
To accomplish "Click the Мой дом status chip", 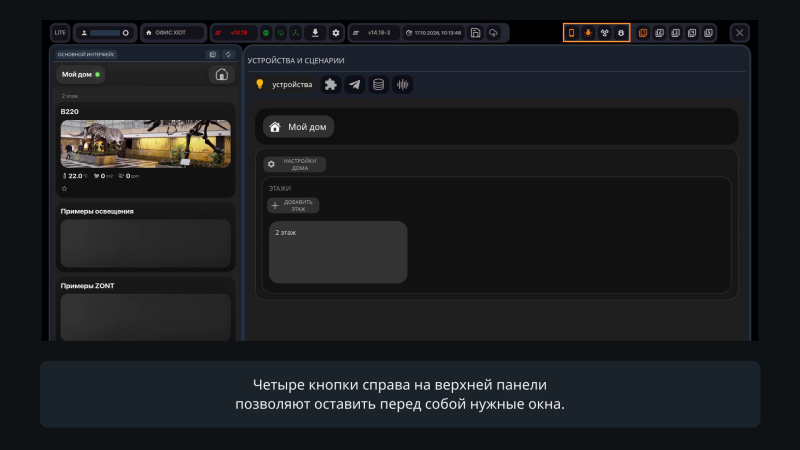I will pyautogui.click(x=81, y=74).
